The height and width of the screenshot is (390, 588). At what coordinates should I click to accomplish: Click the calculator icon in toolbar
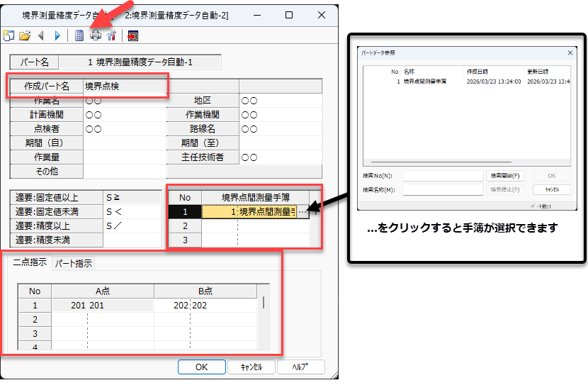click(x=79, y=35)
